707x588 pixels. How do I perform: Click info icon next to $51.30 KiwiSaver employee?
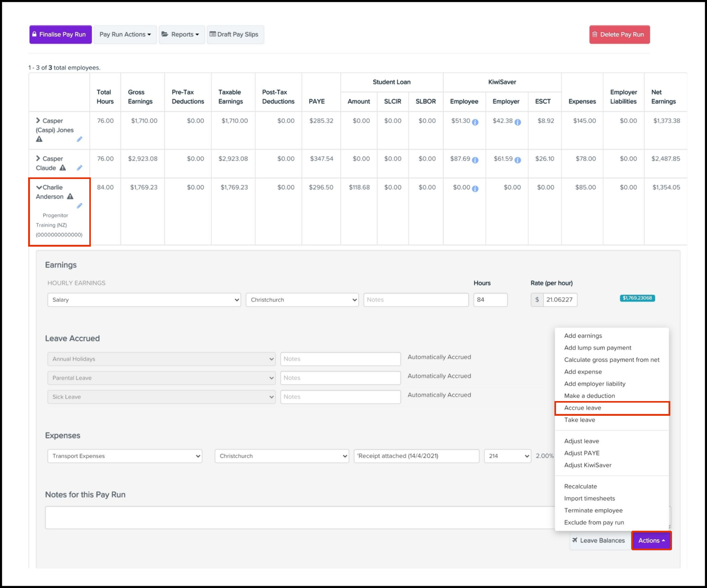(475, 122)
